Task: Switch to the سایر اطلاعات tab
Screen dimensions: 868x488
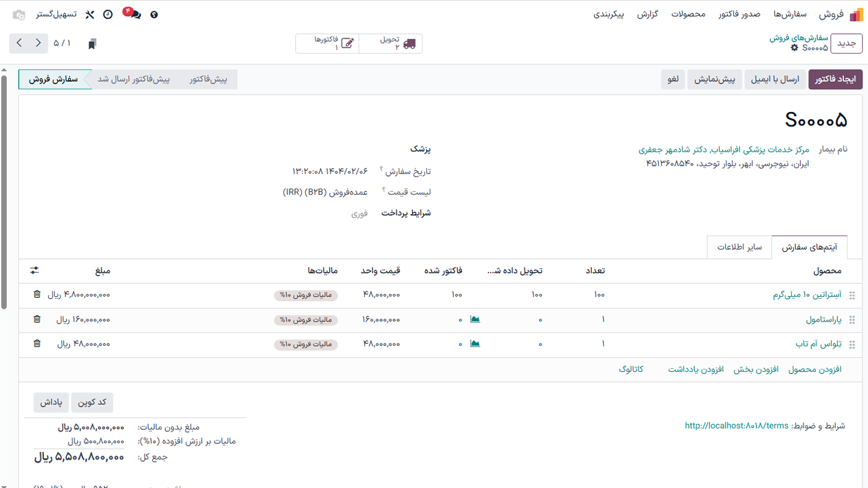Action: (738, 247)
